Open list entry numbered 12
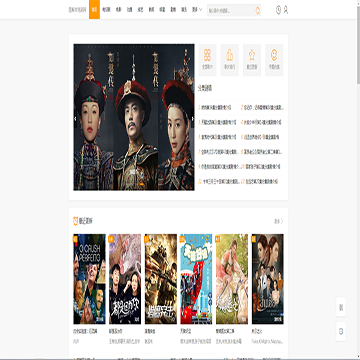The height and width of the screenshot is (360, 360). pos(260,182)
